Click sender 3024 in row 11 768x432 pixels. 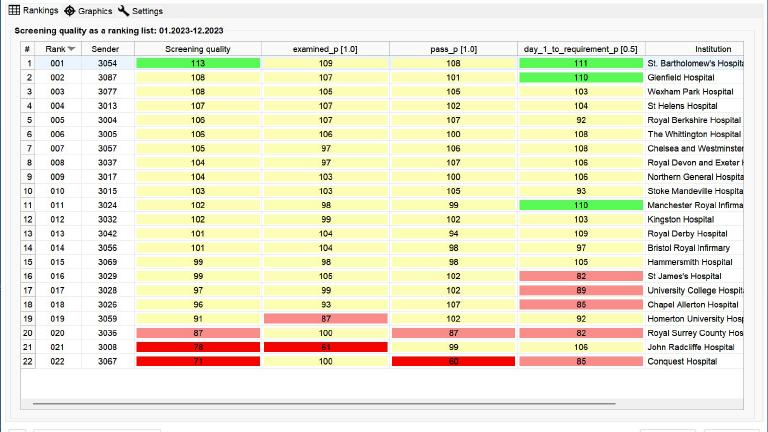point(106,205)
